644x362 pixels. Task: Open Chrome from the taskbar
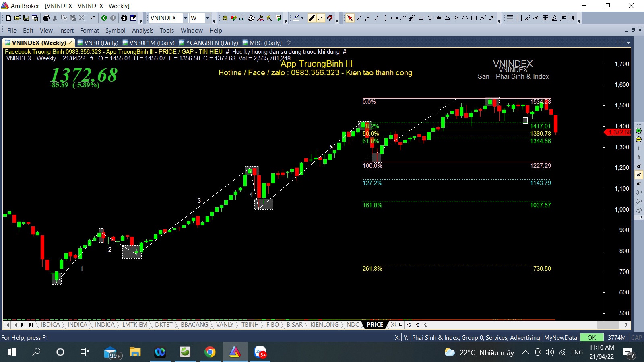coord(210,352)
